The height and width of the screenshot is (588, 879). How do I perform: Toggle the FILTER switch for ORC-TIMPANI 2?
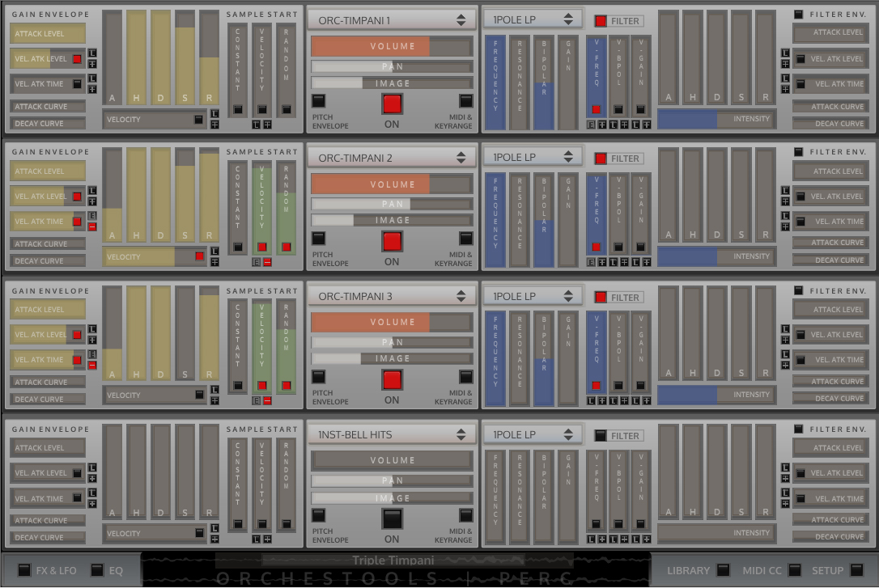[x=601, y=159]
